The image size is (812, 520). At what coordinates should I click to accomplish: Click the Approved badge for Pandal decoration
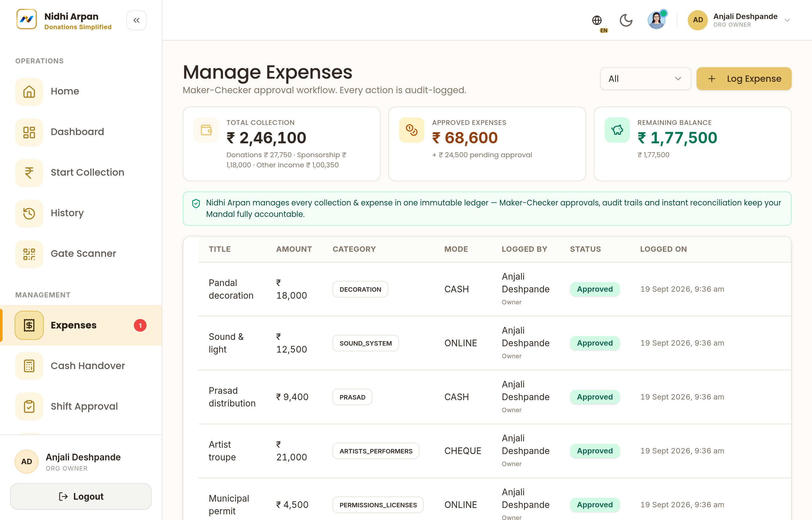595,289
